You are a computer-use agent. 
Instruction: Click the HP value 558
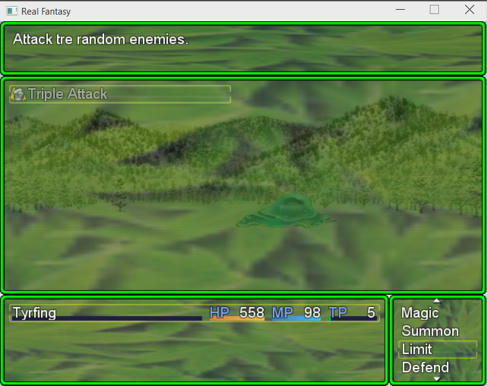click(252, 312)
